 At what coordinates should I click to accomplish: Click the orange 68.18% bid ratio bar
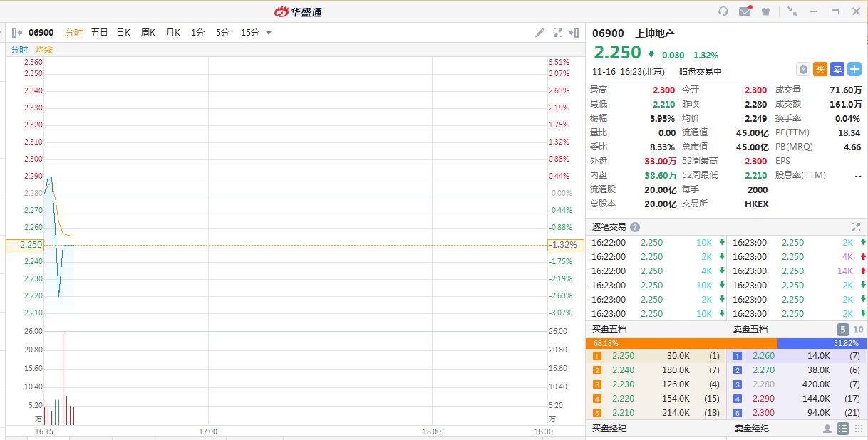tap(681, 343)
